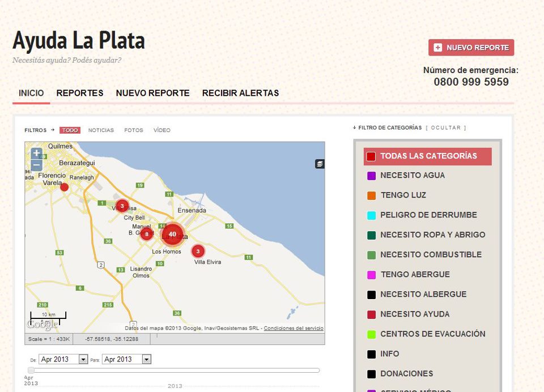Filter the map to show only Noticias
544x392 pixels.
click(x=101, y=130)
